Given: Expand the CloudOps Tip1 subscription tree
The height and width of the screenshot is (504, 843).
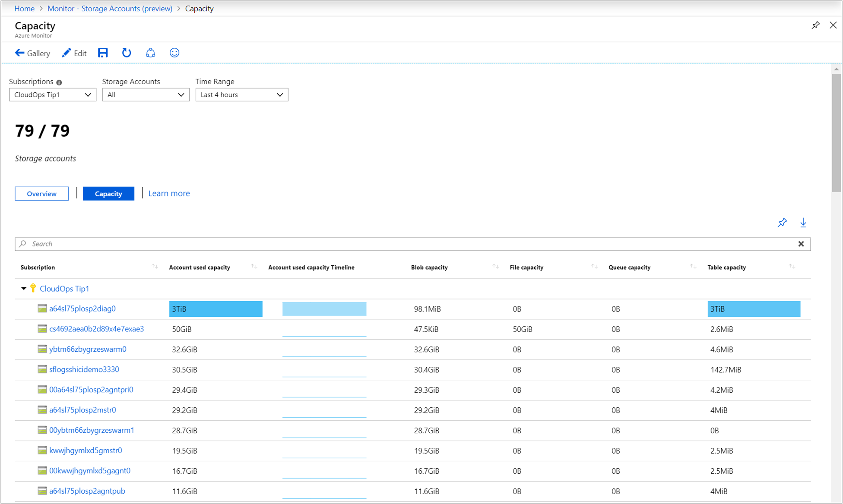Looking at the screenshot, I should click(22, 289).
